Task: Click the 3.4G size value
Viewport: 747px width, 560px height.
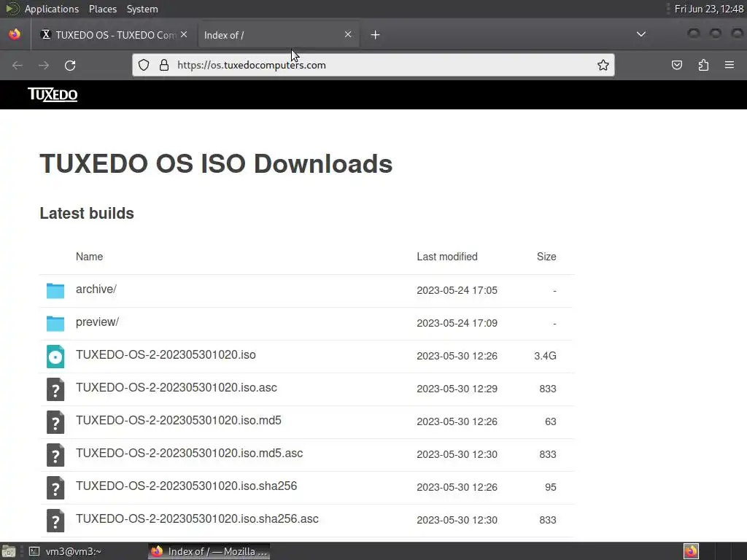Action: point(545,356)
